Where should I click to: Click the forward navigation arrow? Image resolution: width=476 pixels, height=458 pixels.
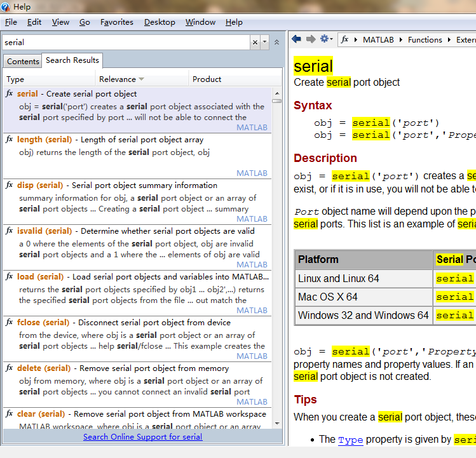[311, 39]
